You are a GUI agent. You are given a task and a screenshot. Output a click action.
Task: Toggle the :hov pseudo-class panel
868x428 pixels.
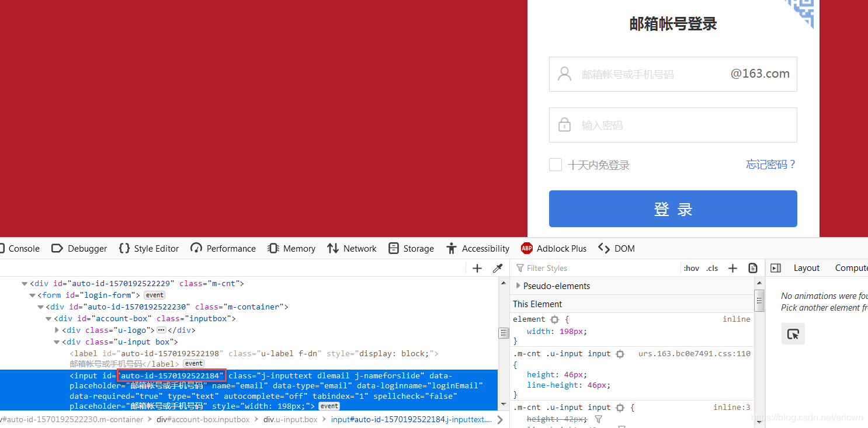pos(692,268)
